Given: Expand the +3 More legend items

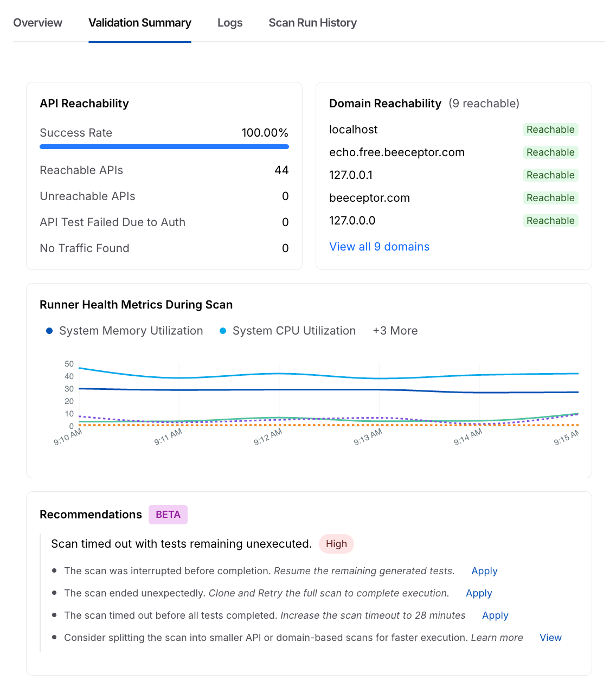Looking at the screenshot, I should pyautogui.click(x=395, y=331).
